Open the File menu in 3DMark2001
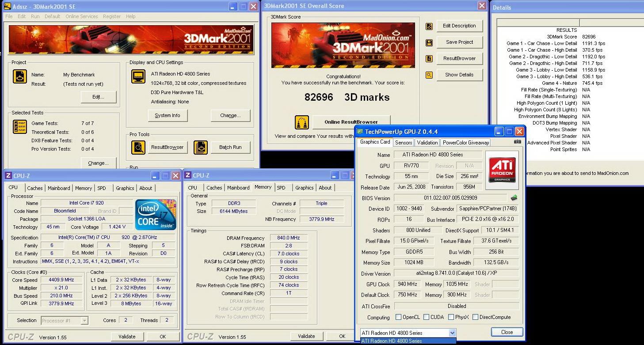 [x=9, y=16]
